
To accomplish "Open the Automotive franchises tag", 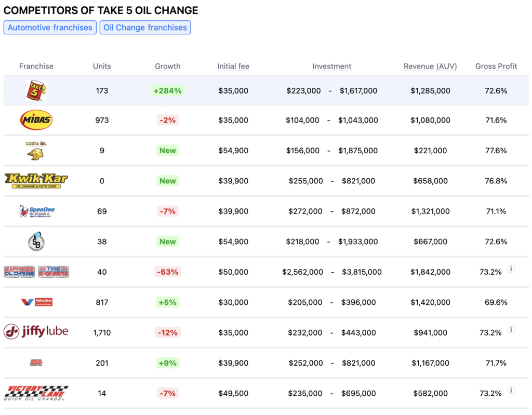I will point(50,28).
